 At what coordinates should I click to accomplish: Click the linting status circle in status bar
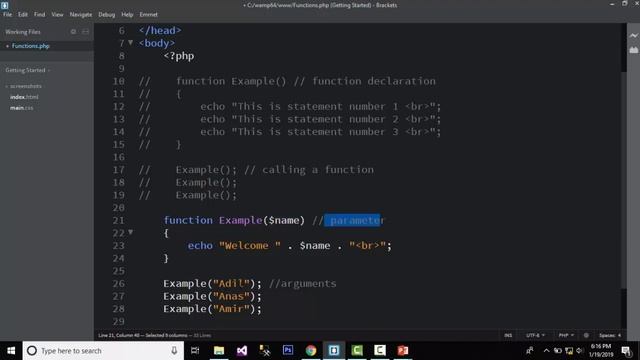pyautogui.click(x=586, y=335)
